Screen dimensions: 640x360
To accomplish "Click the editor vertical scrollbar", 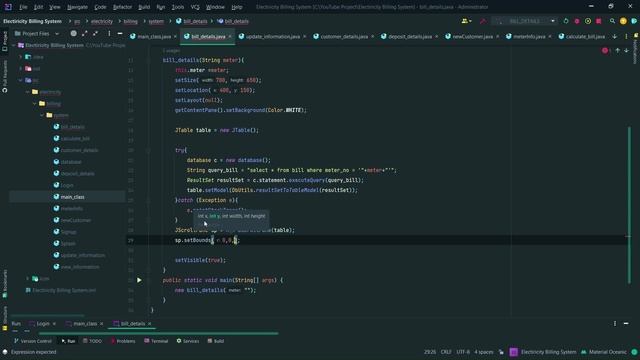I will (629, 205).
